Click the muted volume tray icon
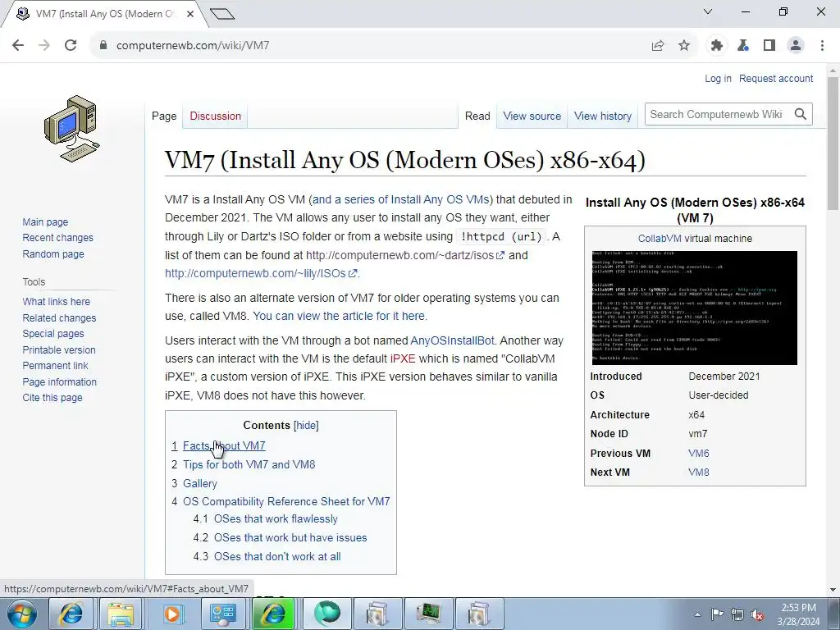Image resolution: width=840 pixels, height=630 pixels. 757,614
